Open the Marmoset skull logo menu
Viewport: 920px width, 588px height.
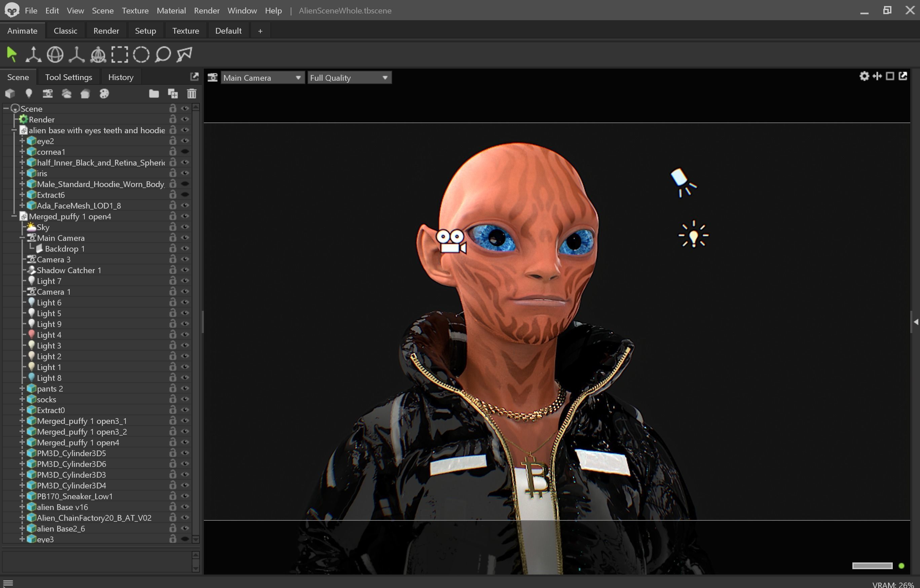point(12,10)
